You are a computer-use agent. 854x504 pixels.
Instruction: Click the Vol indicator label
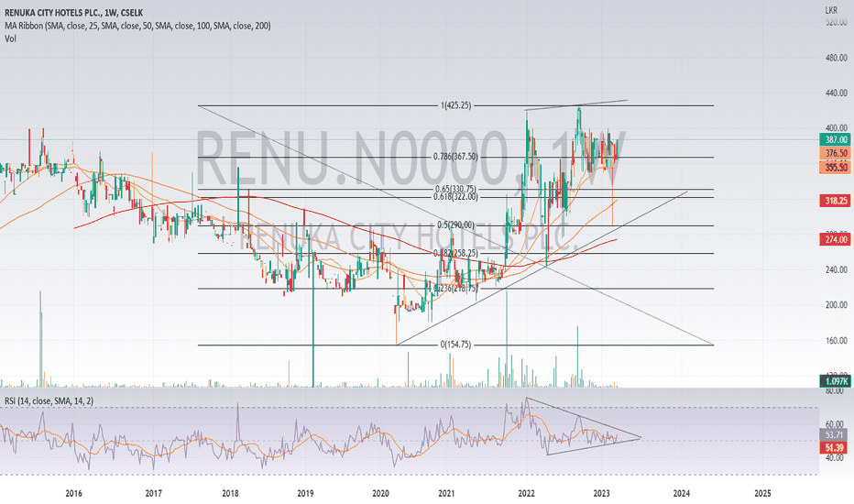[10, 38]
